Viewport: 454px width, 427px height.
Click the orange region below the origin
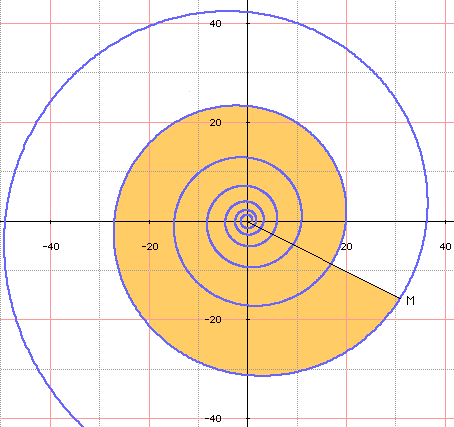pos(247,340)
